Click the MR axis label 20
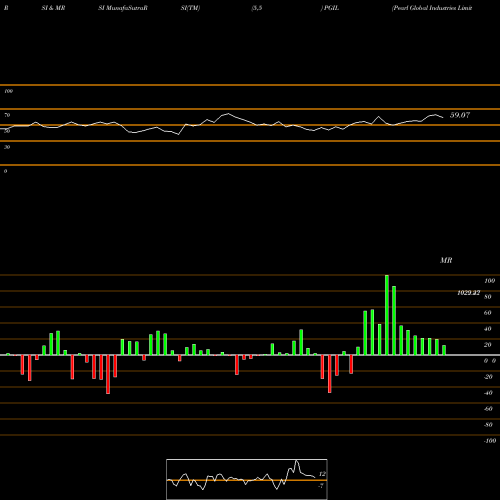The image size is (500, 500). [x=488, y=345]
